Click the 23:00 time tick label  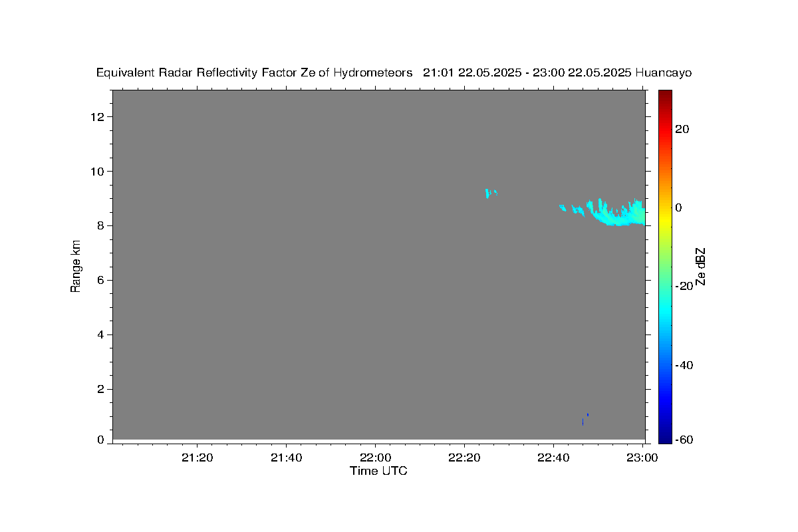(642, 458)
